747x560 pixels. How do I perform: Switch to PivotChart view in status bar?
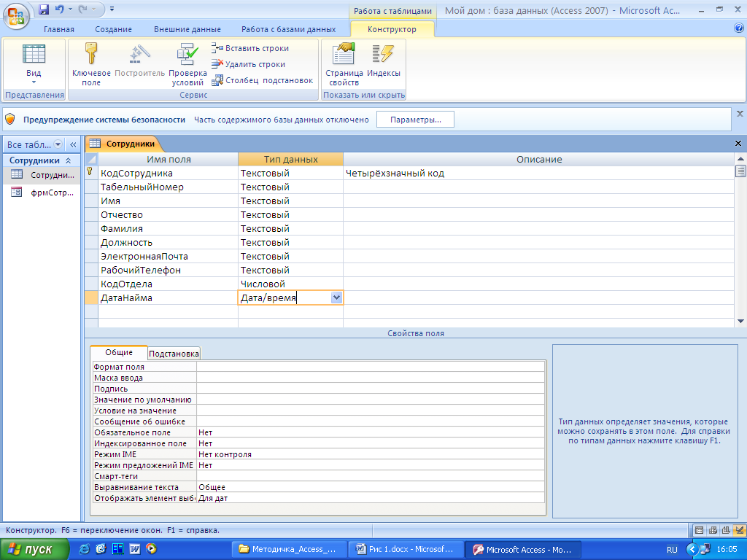[726, 530]
